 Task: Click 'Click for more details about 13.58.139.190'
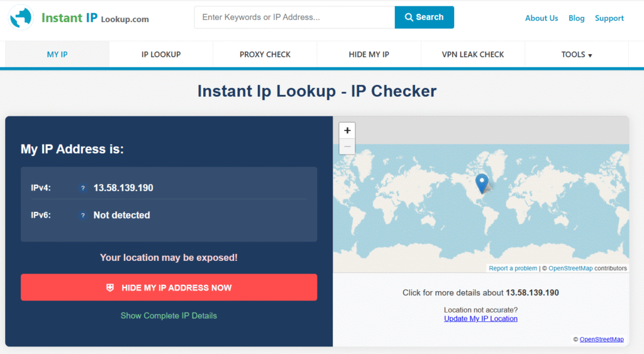[x=480, y=293]
